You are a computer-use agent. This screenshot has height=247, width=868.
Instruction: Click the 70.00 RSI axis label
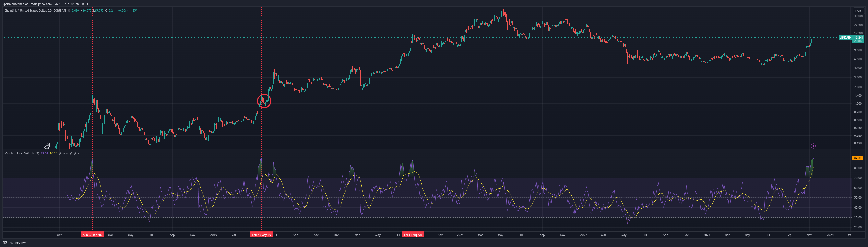pyautogui.click(x=858, y=178)
